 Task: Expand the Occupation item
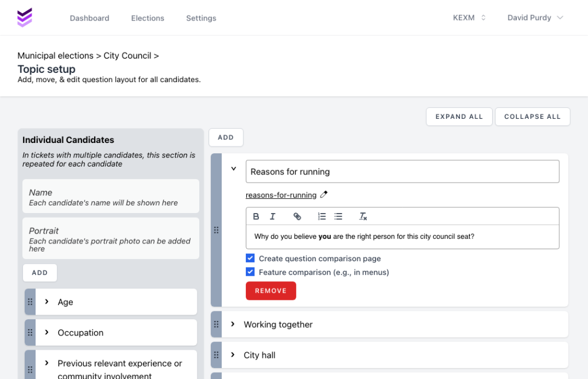tap(47, 332)
